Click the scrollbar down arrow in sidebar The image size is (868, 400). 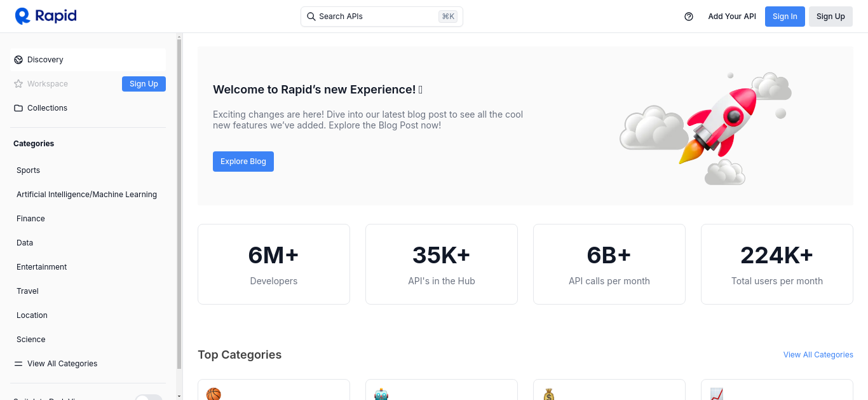coord(179,396)
